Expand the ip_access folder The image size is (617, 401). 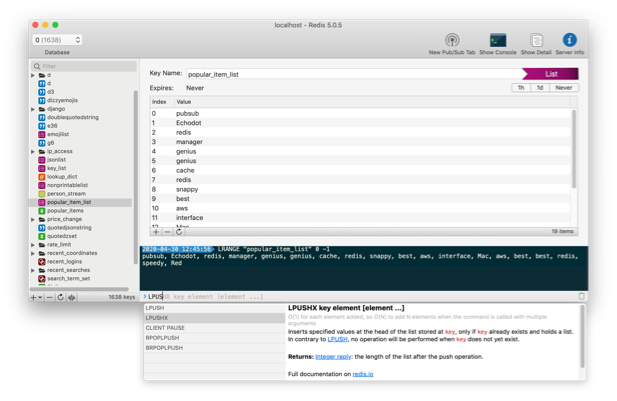pyautogui.click(x=33, y=152)
